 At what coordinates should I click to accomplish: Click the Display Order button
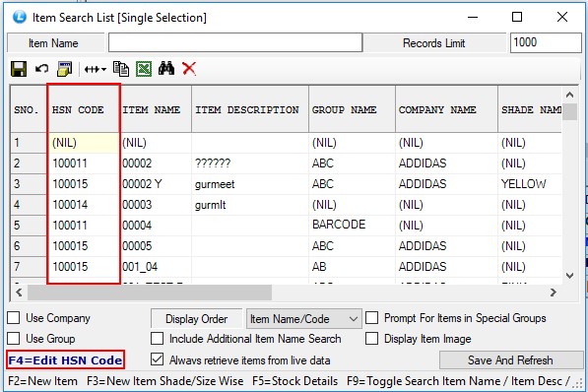pyautogui.click(x=197, y=319)
